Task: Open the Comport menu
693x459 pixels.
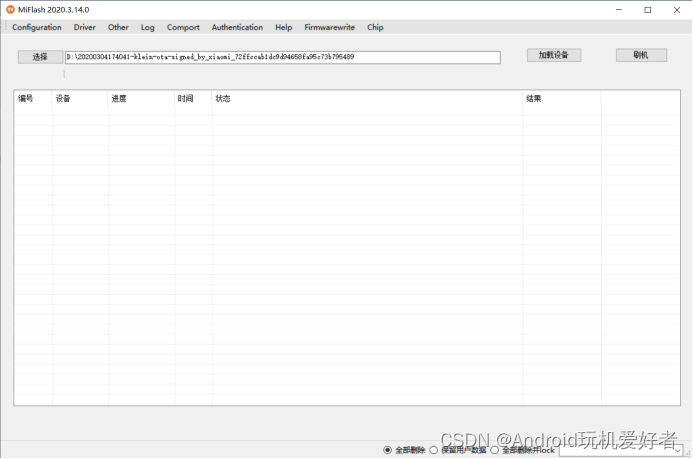Action: tap(183, 27)
